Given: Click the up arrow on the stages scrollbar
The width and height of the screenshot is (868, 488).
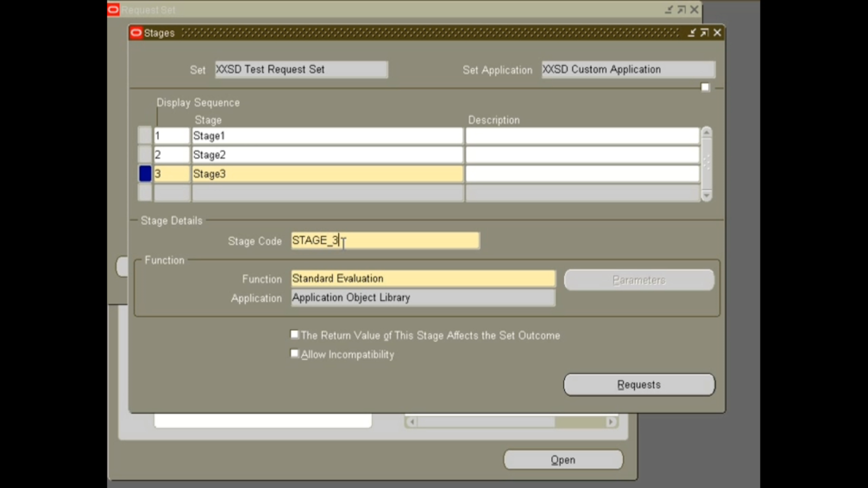Looking at the screenshot, I should click(x=706, y=131).
